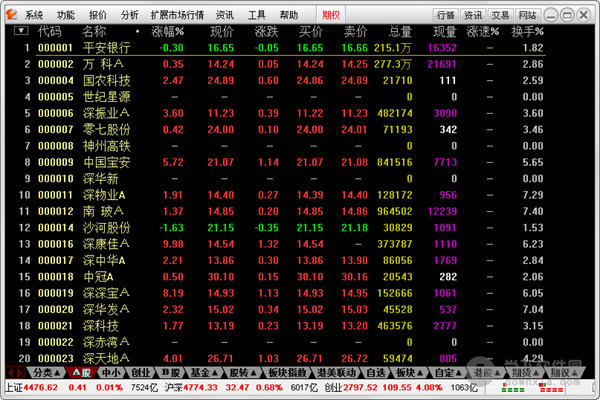Sort by the 现量 column header

(x=445, y=31)
